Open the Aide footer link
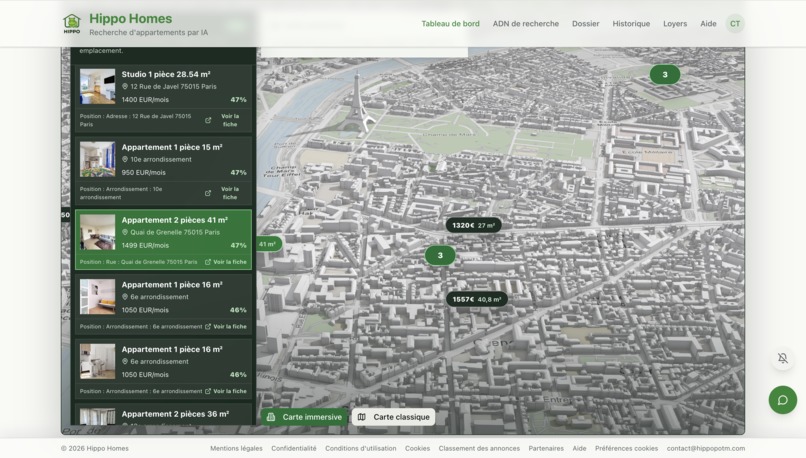The height and width of the screenshot is (458, 806). (x=579, y=448)
